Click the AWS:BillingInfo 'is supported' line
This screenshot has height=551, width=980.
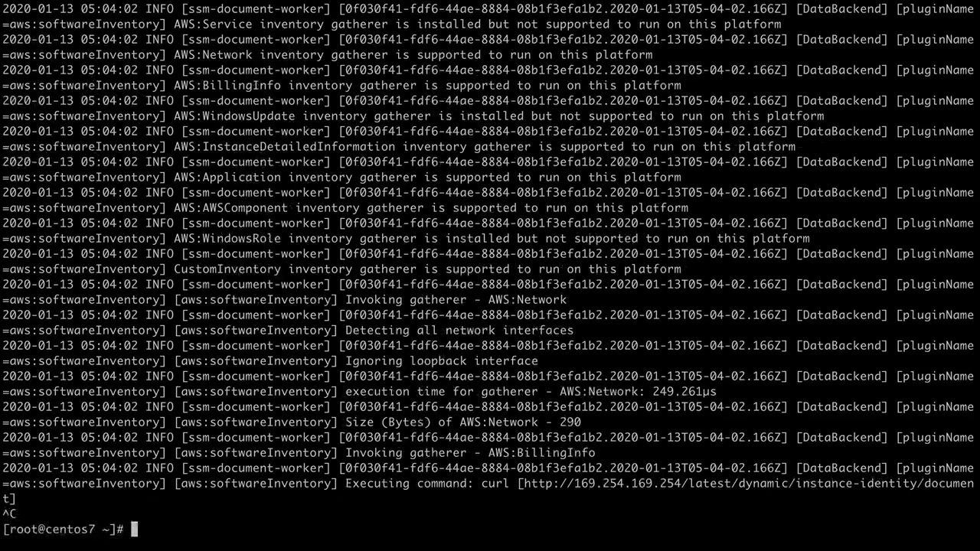click(x=427, y=85)
